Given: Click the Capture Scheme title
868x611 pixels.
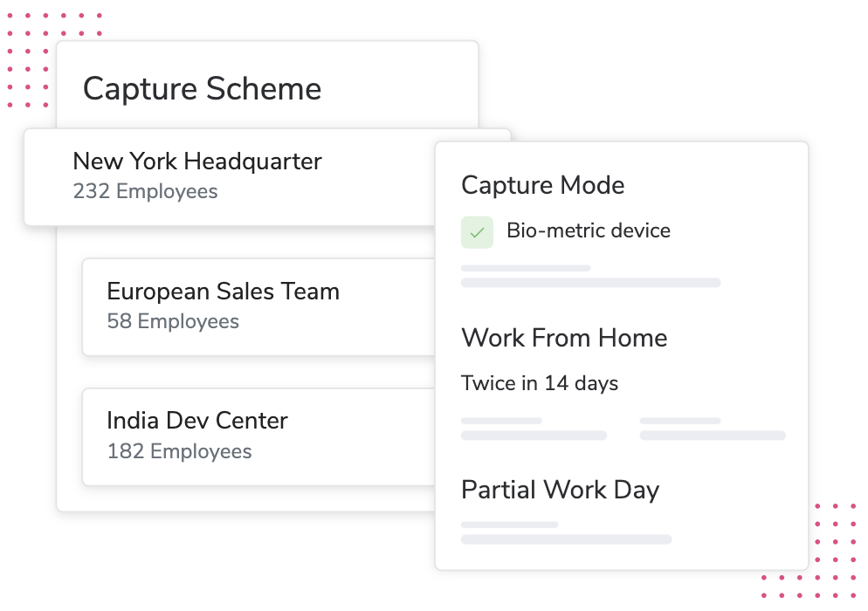Looking at the screenshot, I should [x=202, y=88].
